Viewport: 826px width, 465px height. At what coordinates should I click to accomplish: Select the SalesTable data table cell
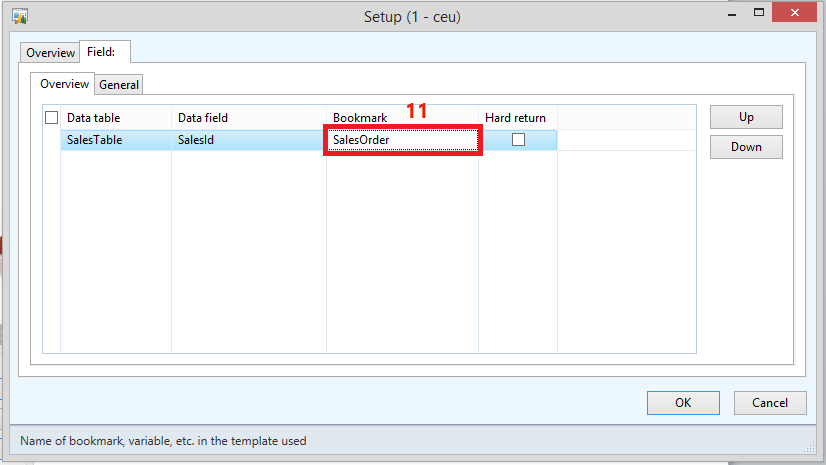coord(116,140)
